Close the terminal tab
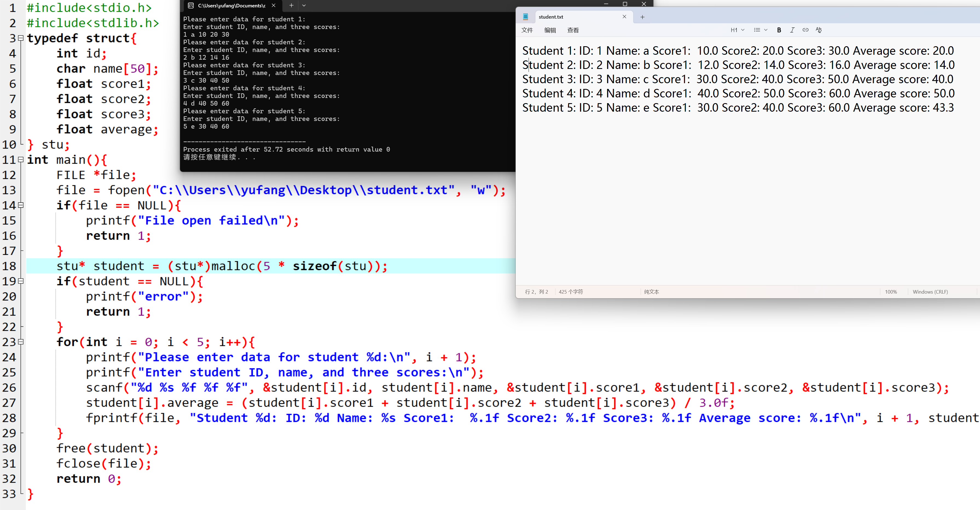Viewport: 980px width, 510px height. 274,5
